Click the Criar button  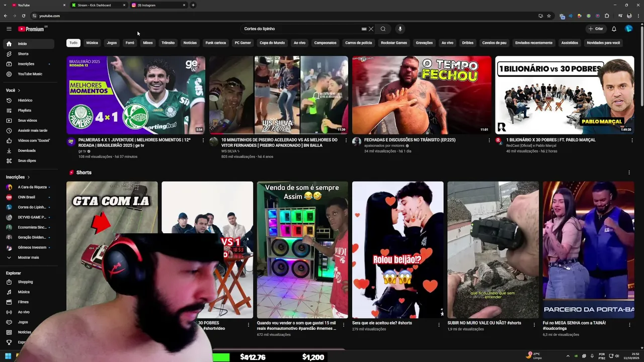tap(596, 29)
